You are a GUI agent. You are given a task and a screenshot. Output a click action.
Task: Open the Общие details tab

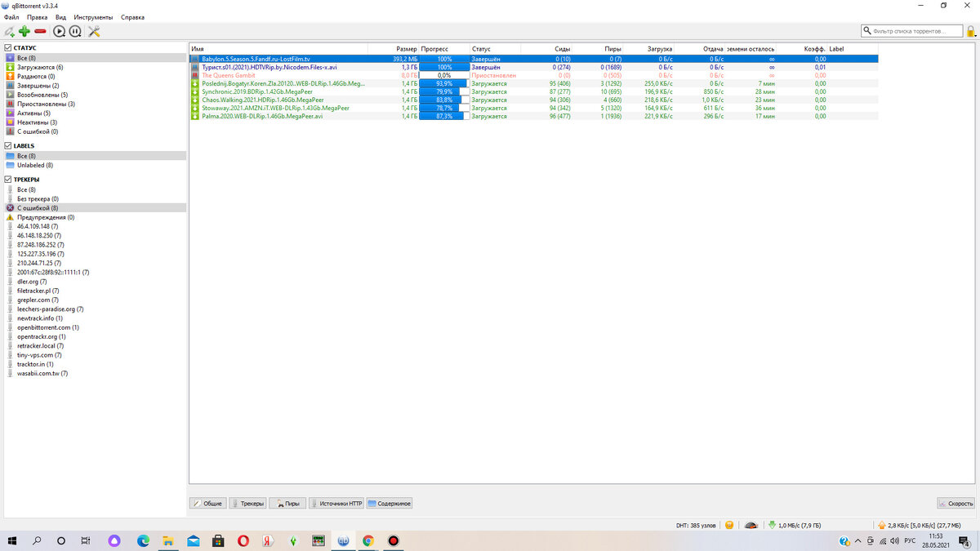[x=207, y=504]
